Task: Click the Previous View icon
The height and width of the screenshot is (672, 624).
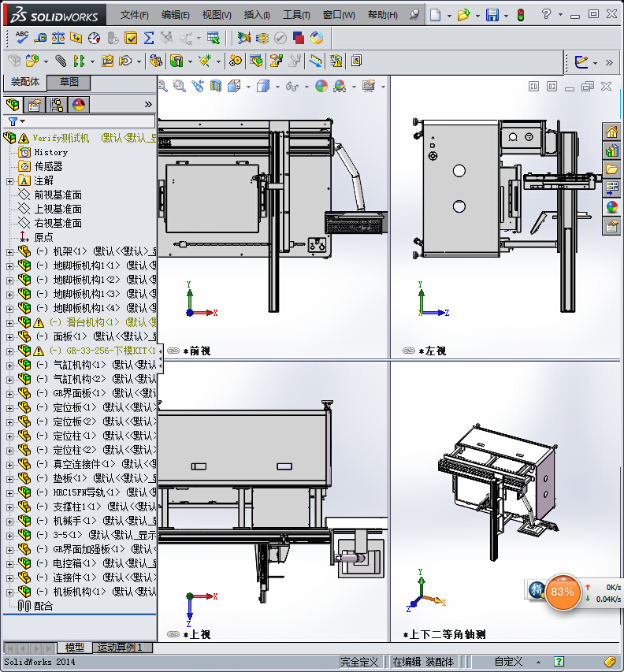Action: (x=198, y=86)
